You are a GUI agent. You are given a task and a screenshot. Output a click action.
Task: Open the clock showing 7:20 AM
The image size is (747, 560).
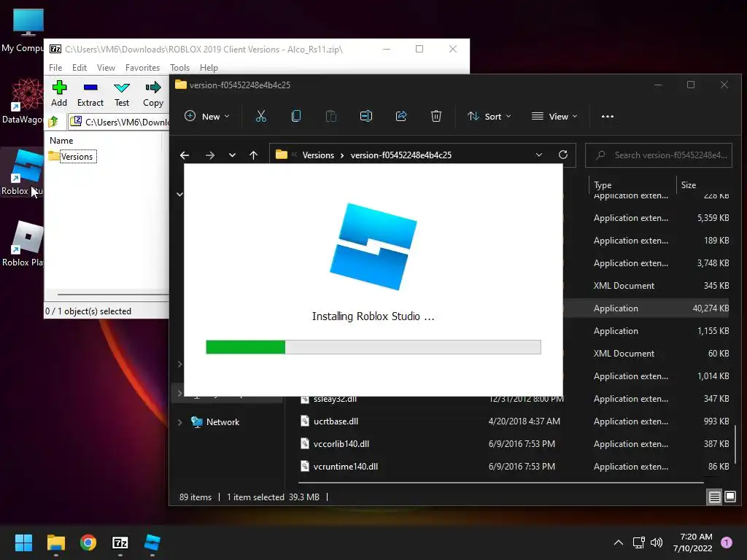[x=693, y=542]
